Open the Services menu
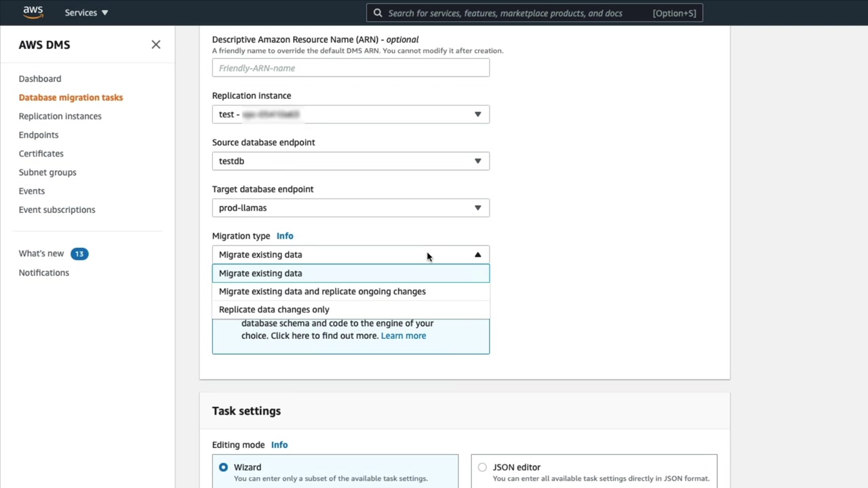The height and width of the screenshot is (488, 868). tap(86, 13)
